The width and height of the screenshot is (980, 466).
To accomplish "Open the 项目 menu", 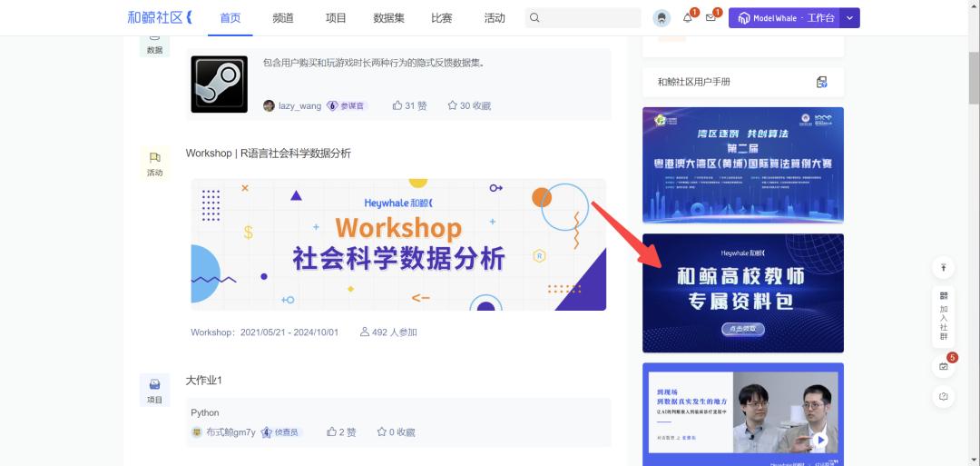I will 336,18.
